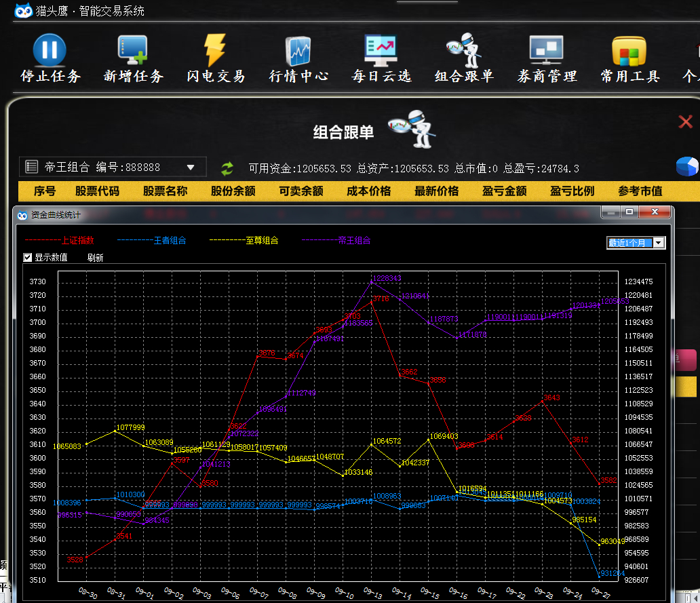Open the 行情中心 market center
The height and width of the screenshot is (603, 700).
click(298, 50)
